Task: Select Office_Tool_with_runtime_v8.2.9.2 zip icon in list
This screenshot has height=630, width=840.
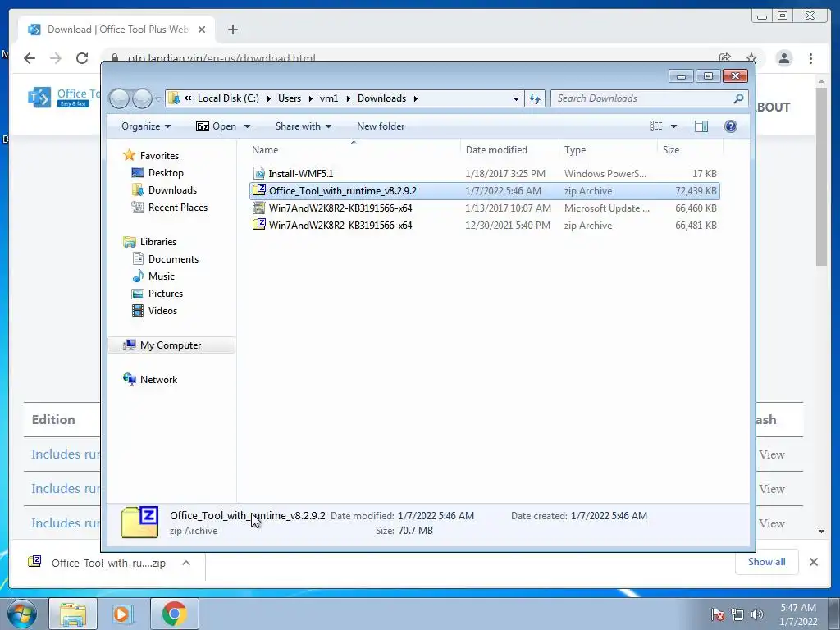Action: point(259,190)
